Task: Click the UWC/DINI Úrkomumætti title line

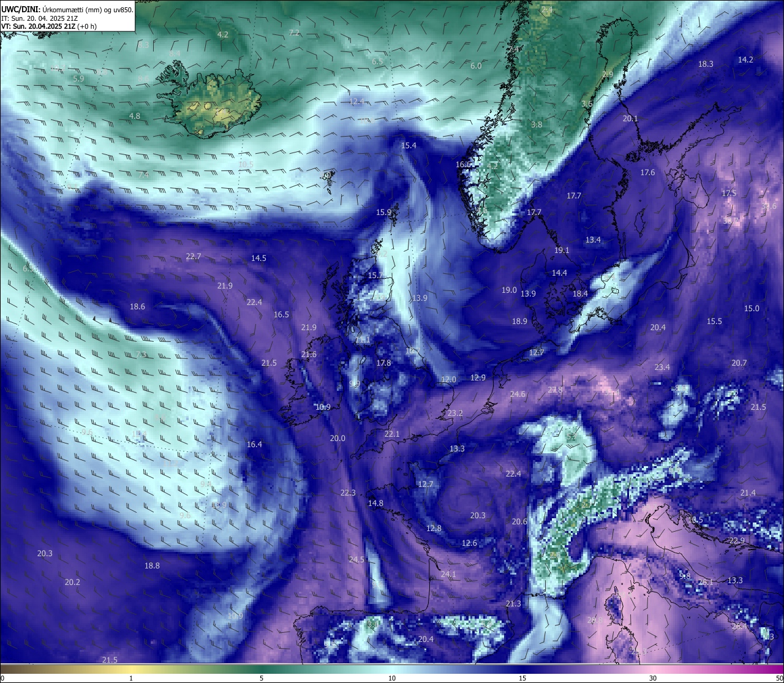Action: pyautogui.click(x=67, y=10)
